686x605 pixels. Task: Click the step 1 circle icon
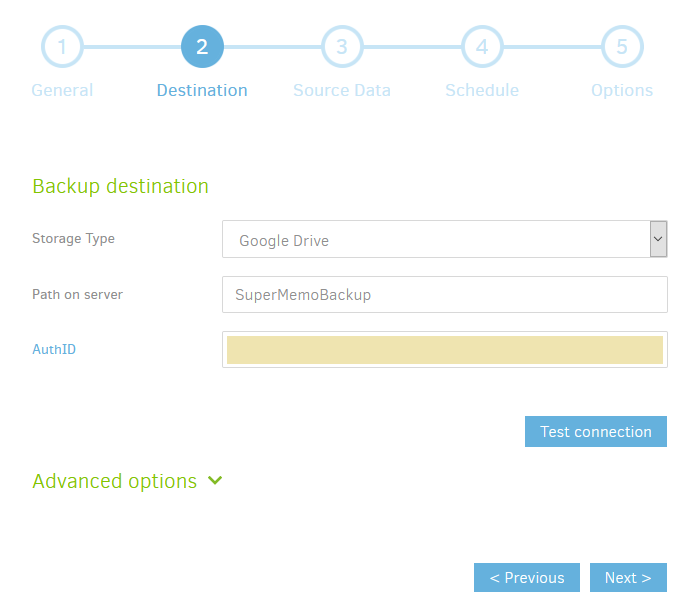[62, 46]
